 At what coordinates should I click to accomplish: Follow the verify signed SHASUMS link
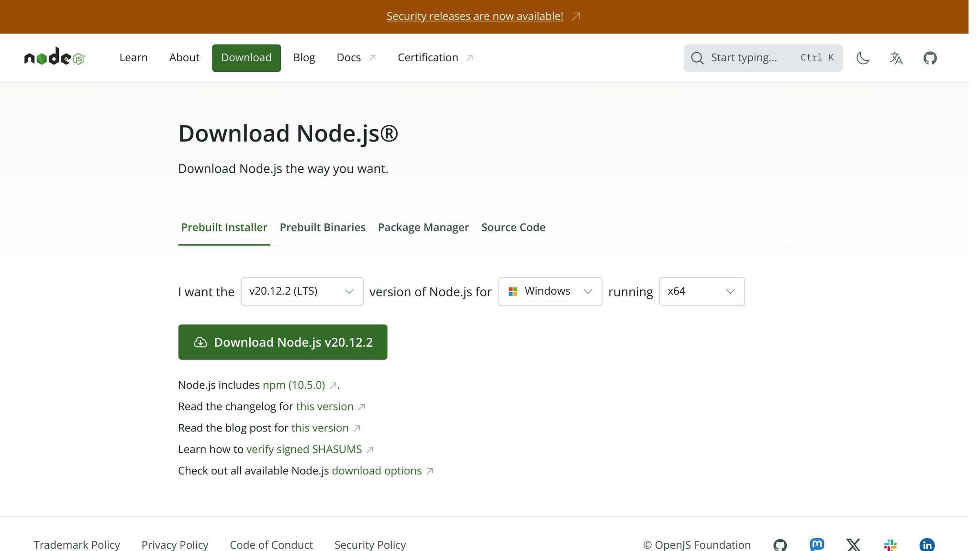pos(304,449)
